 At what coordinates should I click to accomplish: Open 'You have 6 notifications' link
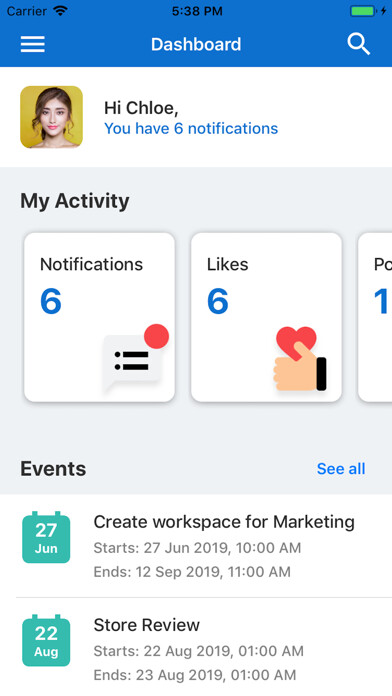pos(191,128)
